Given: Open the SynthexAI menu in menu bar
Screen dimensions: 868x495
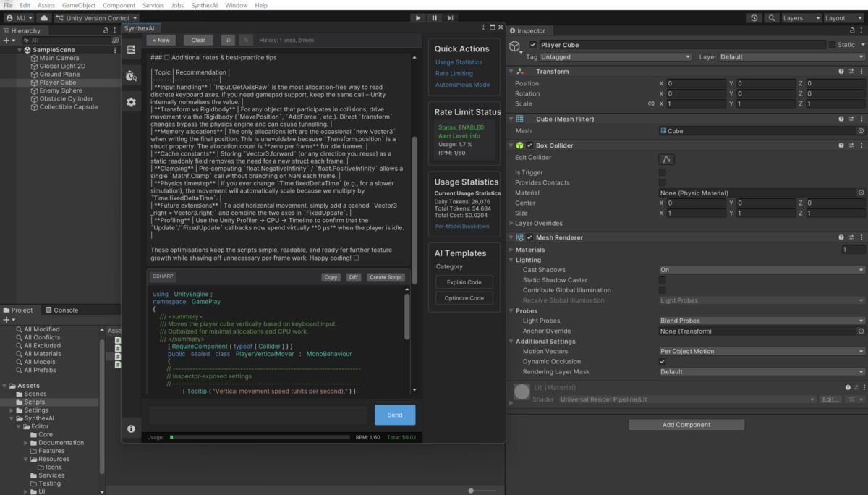Looking at the screenshot, I should point(205,5).
